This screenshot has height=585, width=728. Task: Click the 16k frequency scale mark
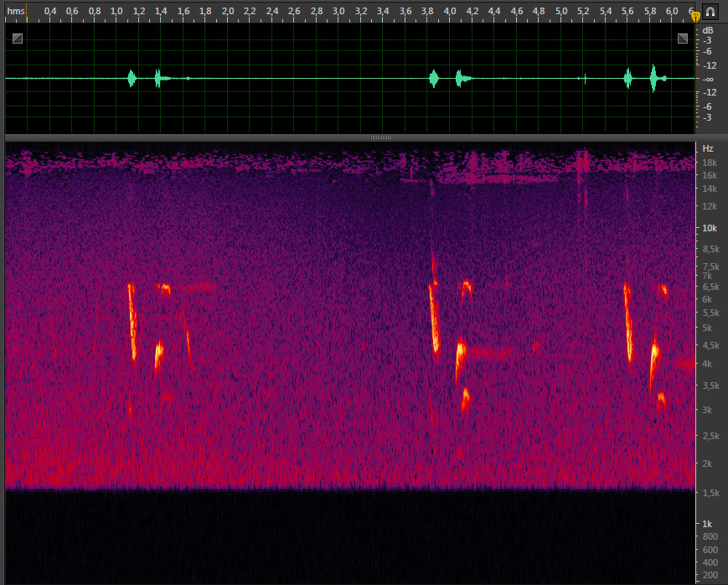click(x=710, y=175)
